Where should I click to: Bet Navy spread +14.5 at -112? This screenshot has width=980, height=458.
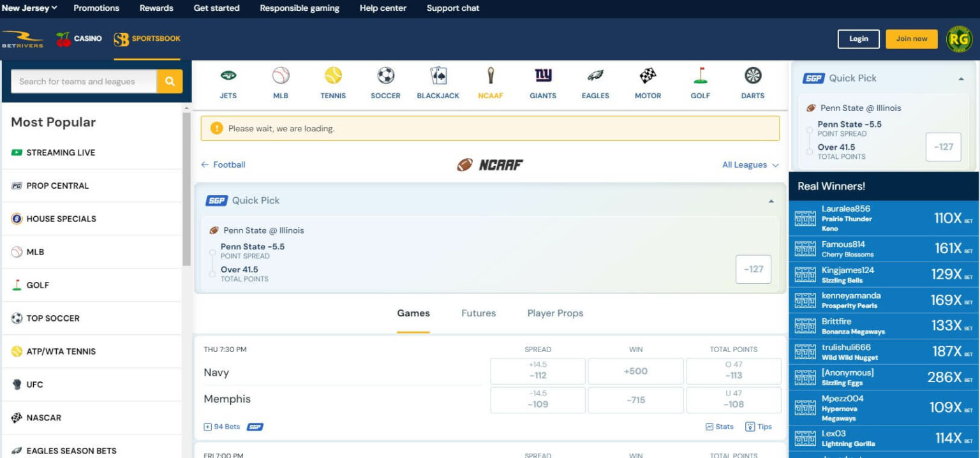(538, 371)
